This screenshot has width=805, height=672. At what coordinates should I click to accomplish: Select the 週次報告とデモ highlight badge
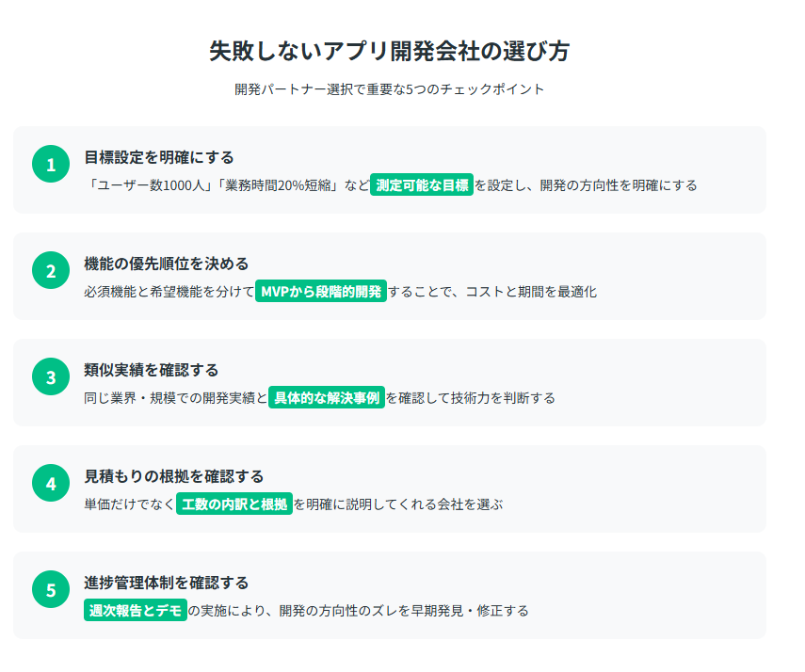136,610
